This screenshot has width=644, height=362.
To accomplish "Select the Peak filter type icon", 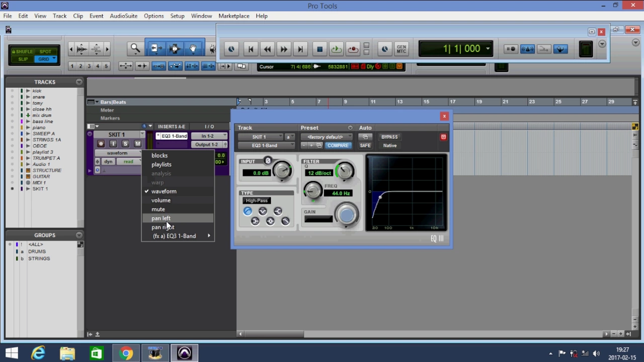I will coord(270,221).
